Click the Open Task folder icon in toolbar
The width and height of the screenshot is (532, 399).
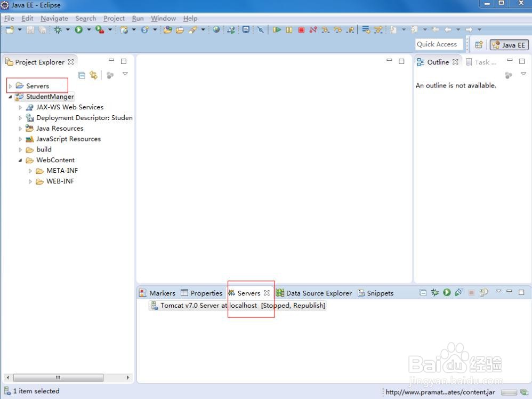coord(180,30)
